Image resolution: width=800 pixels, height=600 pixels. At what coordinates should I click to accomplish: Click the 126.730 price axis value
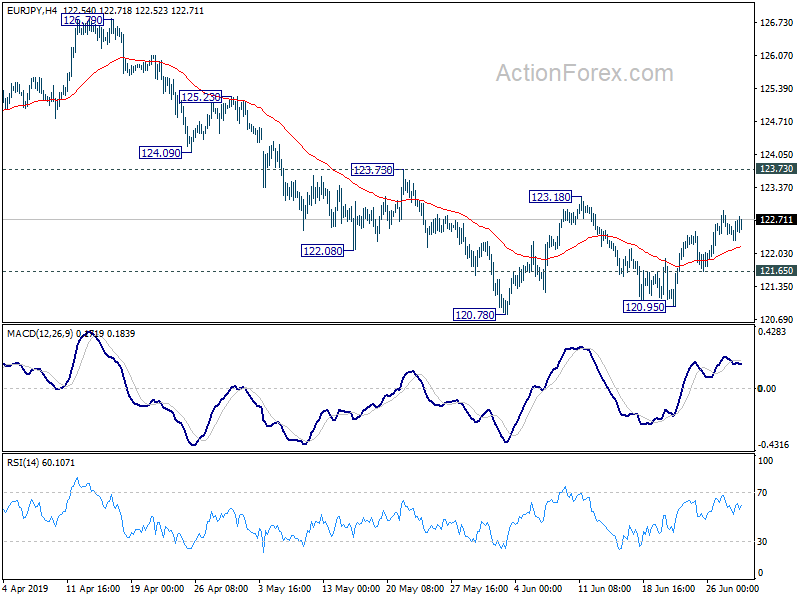[x=777, y=22]
